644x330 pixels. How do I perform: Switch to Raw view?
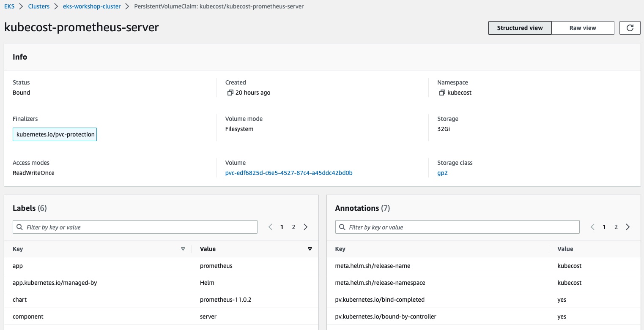(583, 28)
